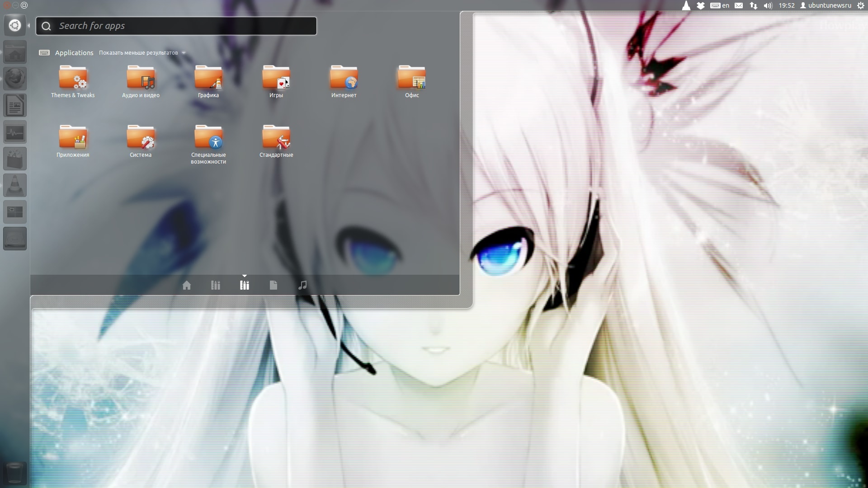868x488 pixels.
Task: Open the Приложения folder
Action: click(73, 142)
